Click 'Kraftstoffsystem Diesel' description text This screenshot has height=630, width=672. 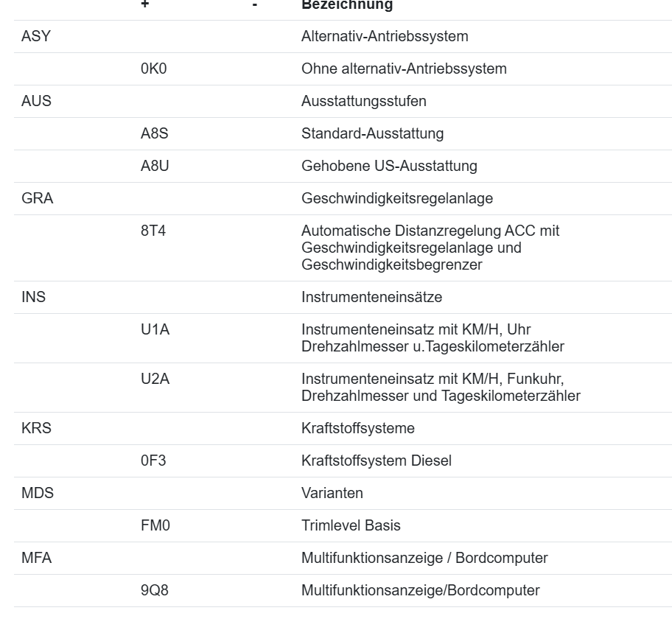pyautogui.click(x=377, y=461)
